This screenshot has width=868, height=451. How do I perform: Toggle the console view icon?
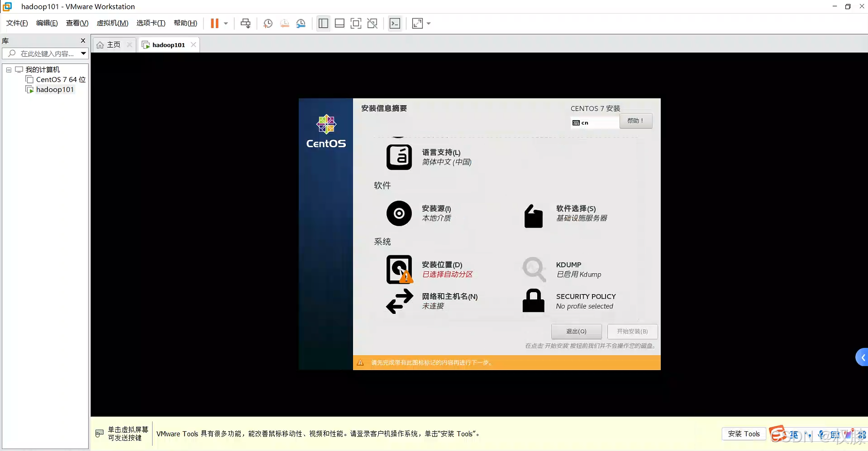(395, 23)
